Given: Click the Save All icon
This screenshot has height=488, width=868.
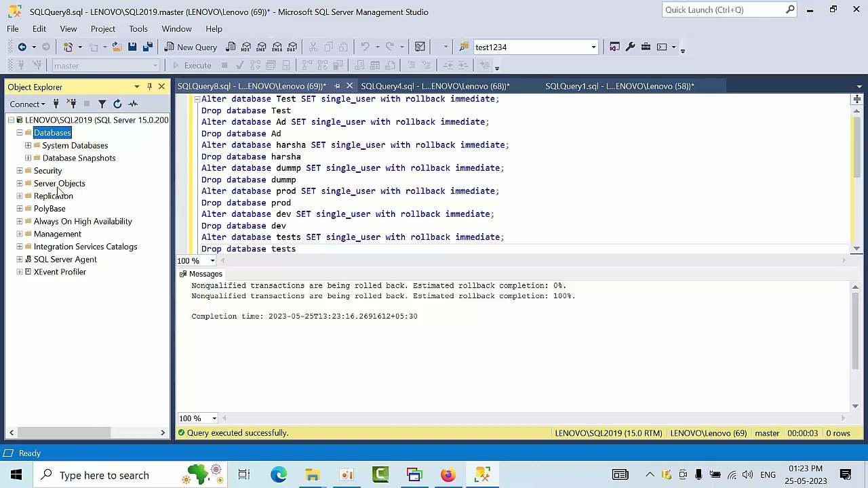Looking at the screenshot, I should (147, 47).
